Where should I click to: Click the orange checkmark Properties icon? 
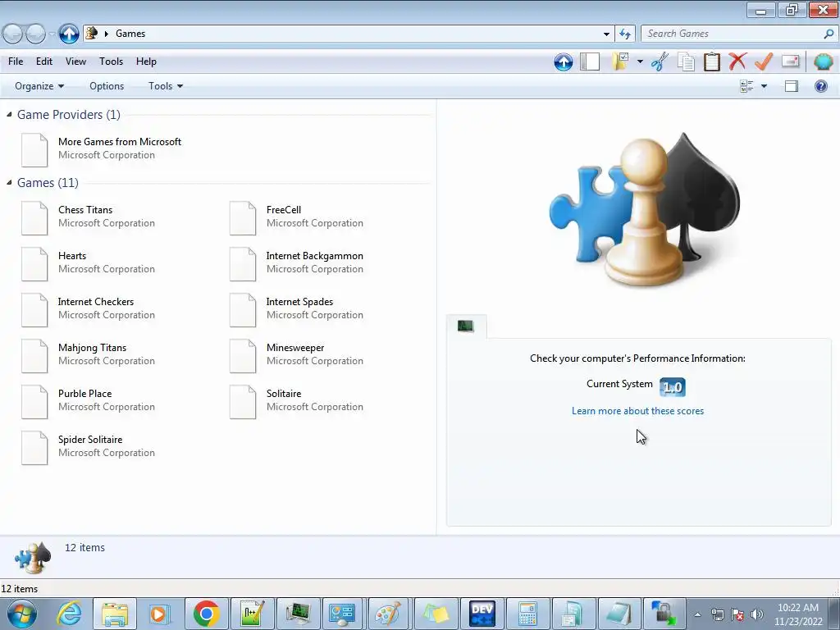pyautogui.click(x=764, y=62)
